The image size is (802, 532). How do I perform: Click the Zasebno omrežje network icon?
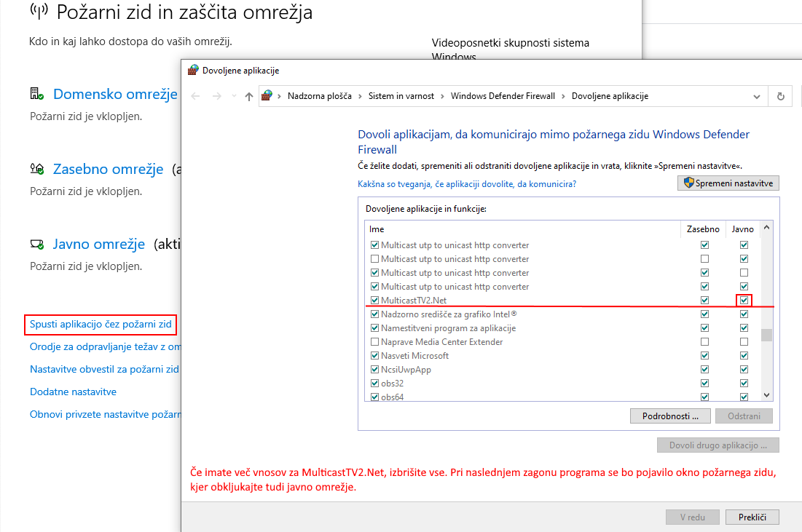[x=37, y=169]
